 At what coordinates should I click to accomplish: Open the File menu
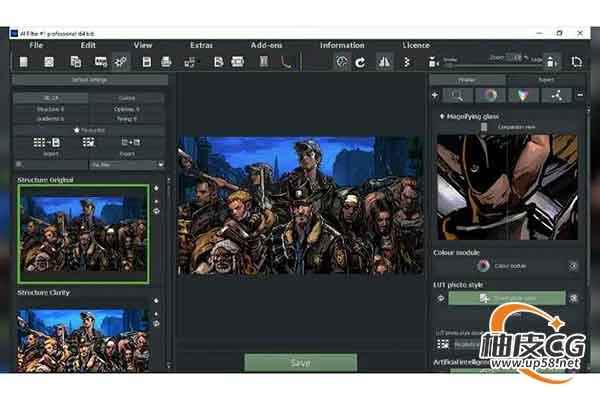(x=37, y=45)
